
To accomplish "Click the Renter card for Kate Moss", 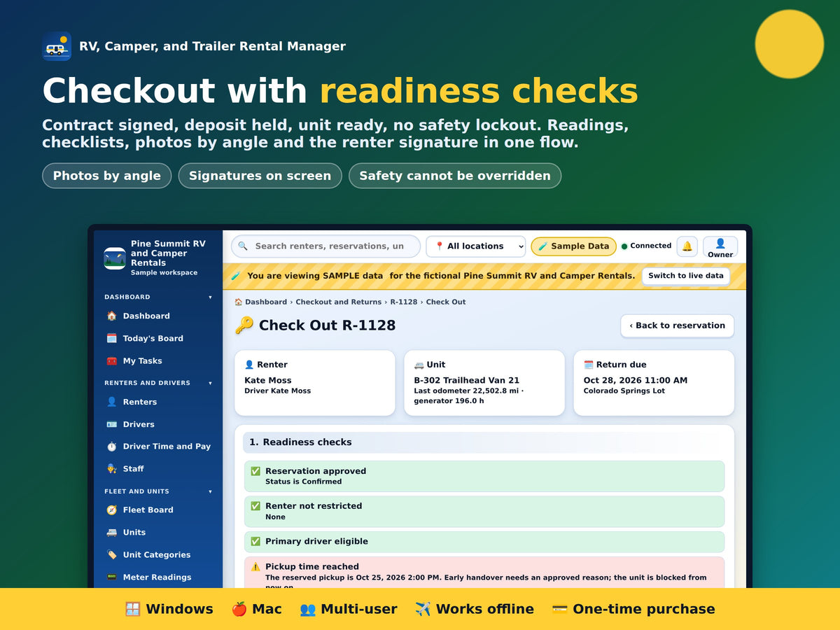I will (315, 383).
